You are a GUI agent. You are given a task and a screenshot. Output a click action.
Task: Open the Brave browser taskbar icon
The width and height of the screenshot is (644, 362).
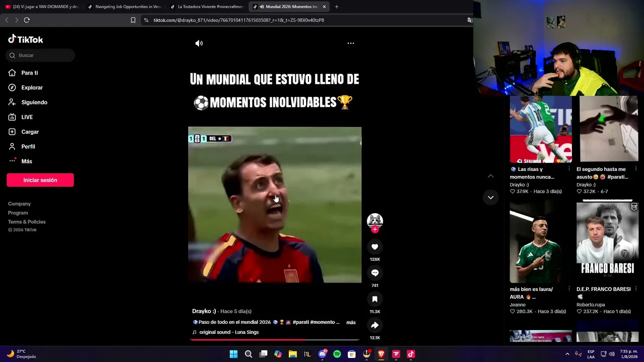tap(381, 354)
